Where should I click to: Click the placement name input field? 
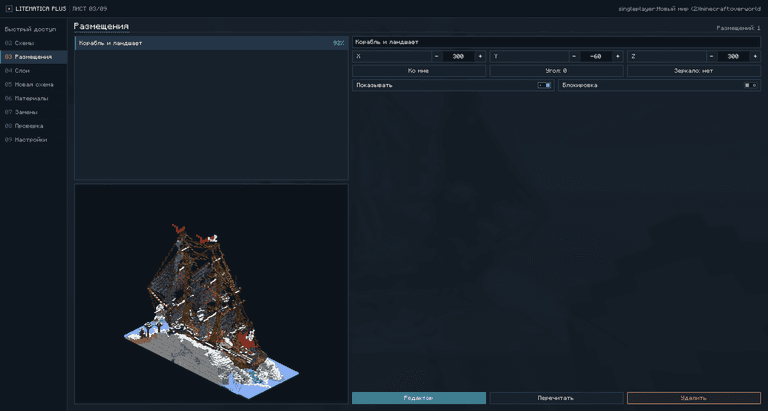[x=556, y=42]
